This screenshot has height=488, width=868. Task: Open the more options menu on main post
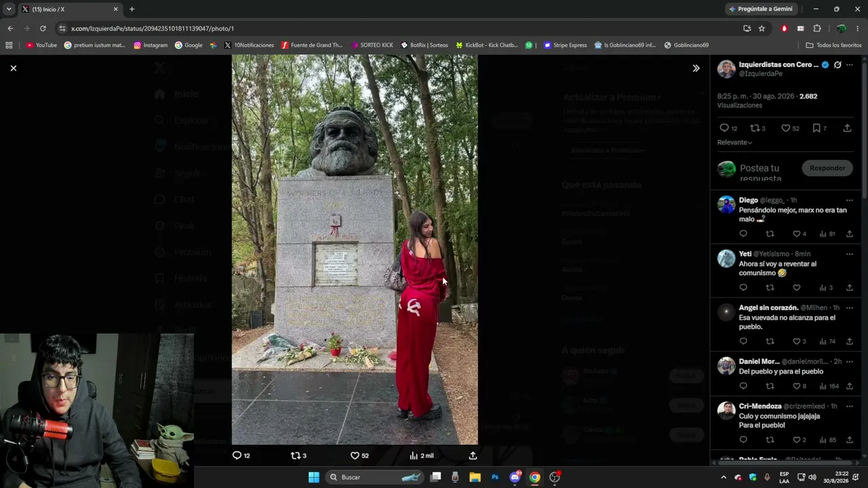pos(850,65)
